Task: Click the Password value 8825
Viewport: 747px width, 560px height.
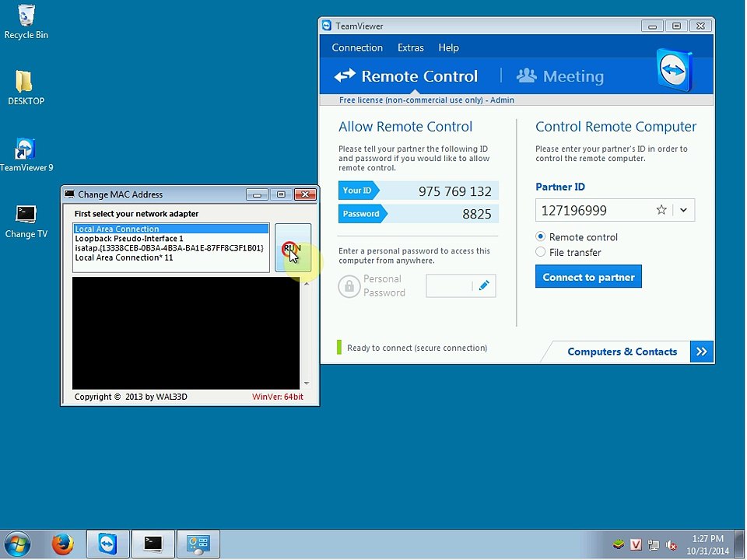Action: [x=477, y=215]
